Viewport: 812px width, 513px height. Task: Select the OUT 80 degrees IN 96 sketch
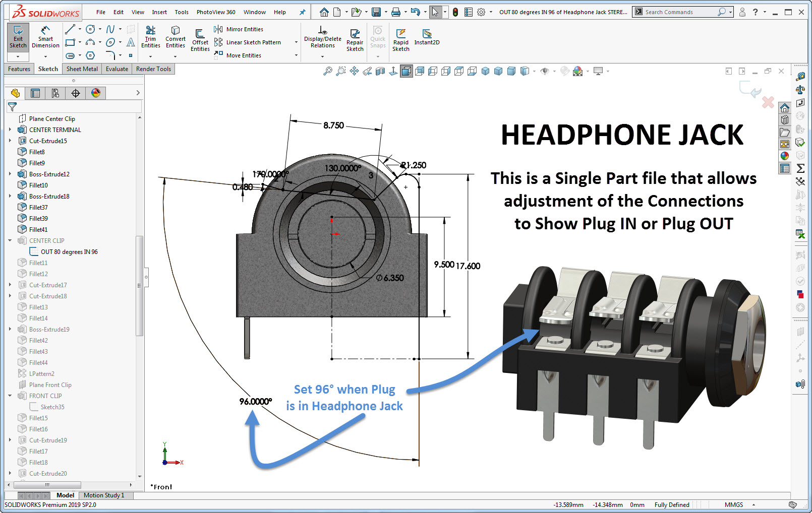(x=69, y=251)
